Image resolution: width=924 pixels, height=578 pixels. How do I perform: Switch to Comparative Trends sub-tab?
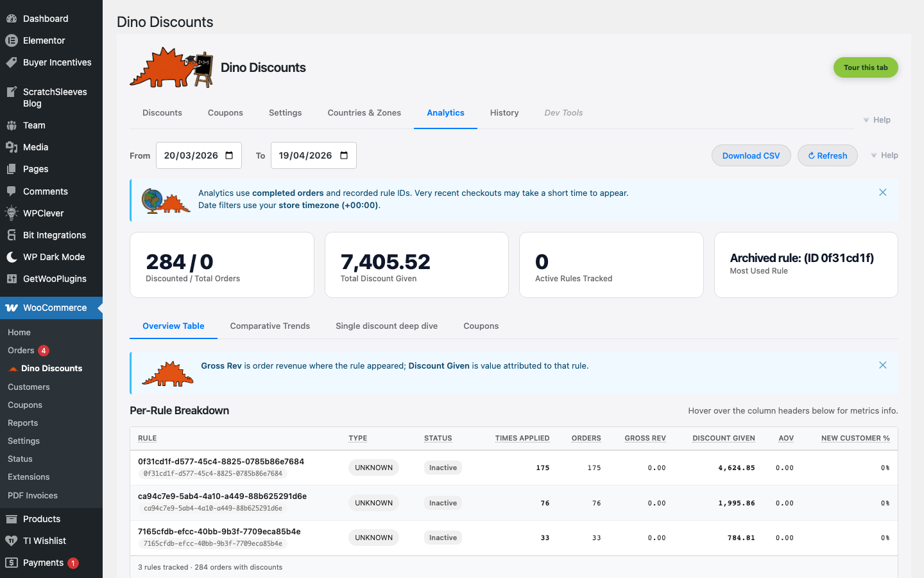point(270,326)
